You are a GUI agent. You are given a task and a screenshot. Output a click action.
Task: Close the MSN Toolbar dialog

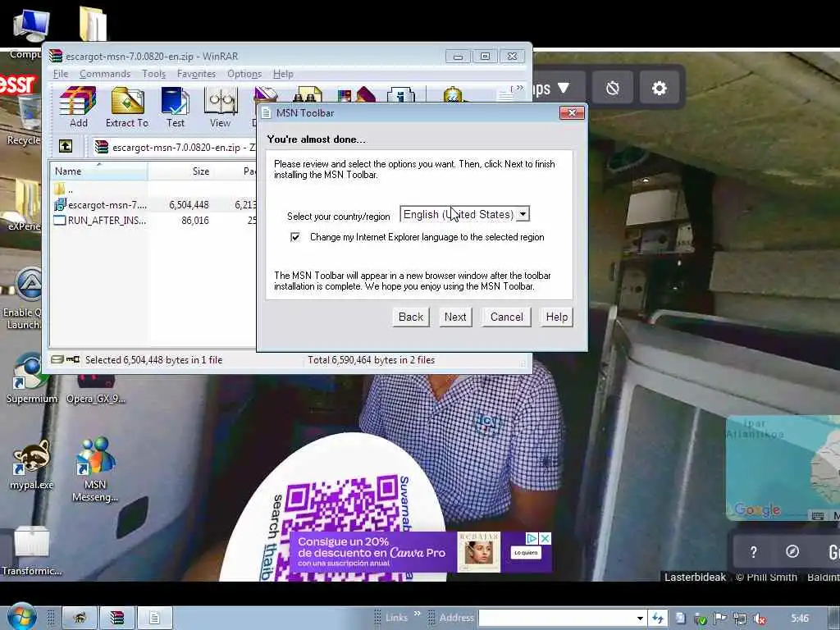pyautogui.click(x=572, y=112)
